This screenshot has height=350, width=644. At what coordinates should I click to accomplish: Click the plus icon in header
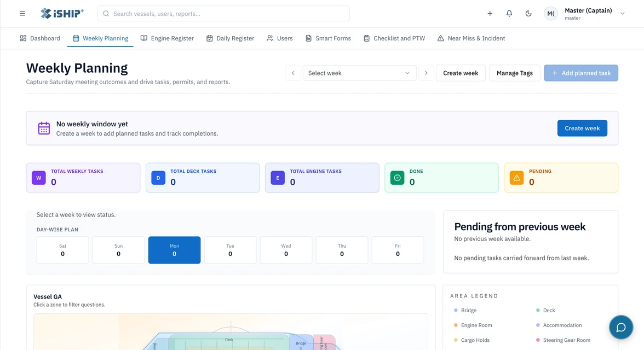pos(490,14)
